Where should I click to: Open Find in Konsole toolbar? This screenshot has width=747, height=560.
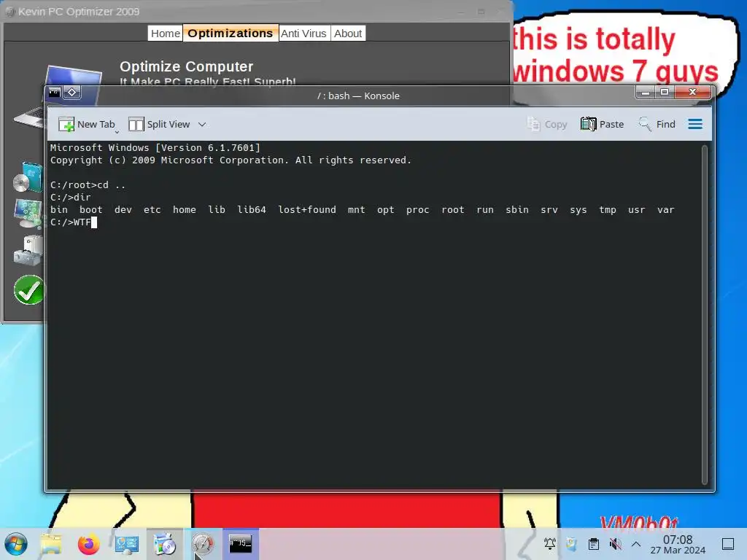657,124
